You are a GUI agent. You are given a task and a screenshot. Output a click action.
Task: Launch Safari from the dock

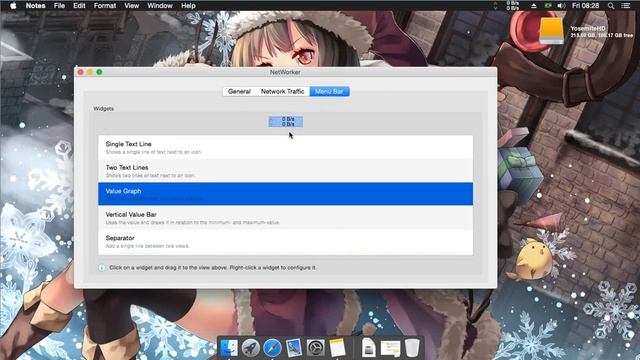(x=272, y=348)
